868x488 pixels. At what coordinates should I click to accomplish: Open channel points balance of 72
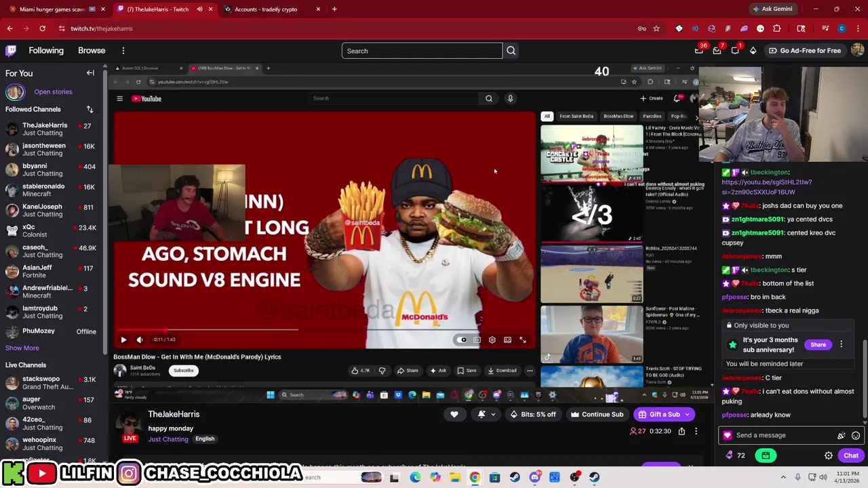click(736, 455)
